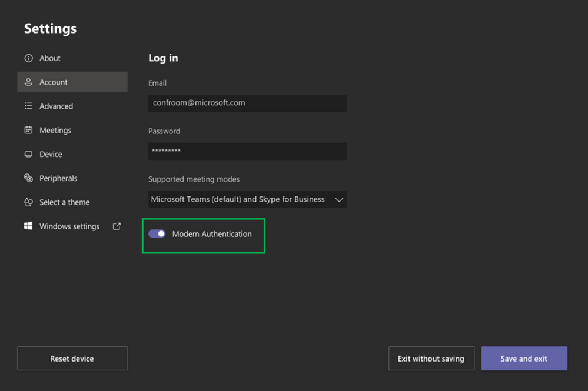
Task: Click the Device monitor icon
Action: (28, 155)
